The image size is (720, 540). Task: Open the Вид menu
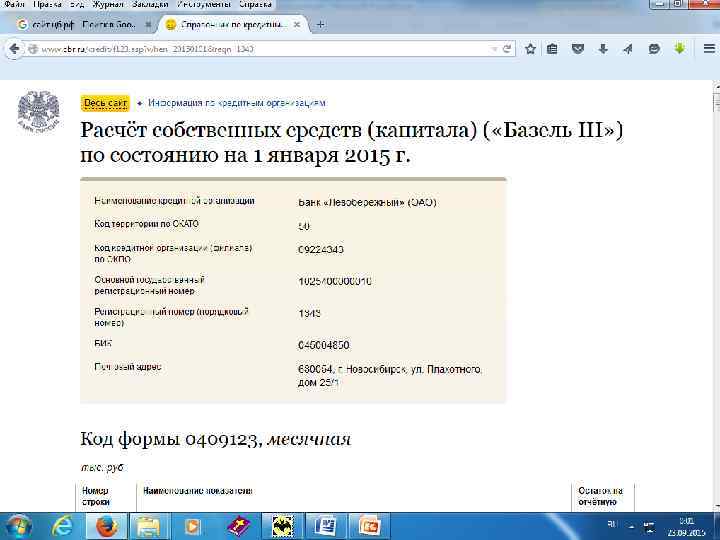tap(76, 4)
